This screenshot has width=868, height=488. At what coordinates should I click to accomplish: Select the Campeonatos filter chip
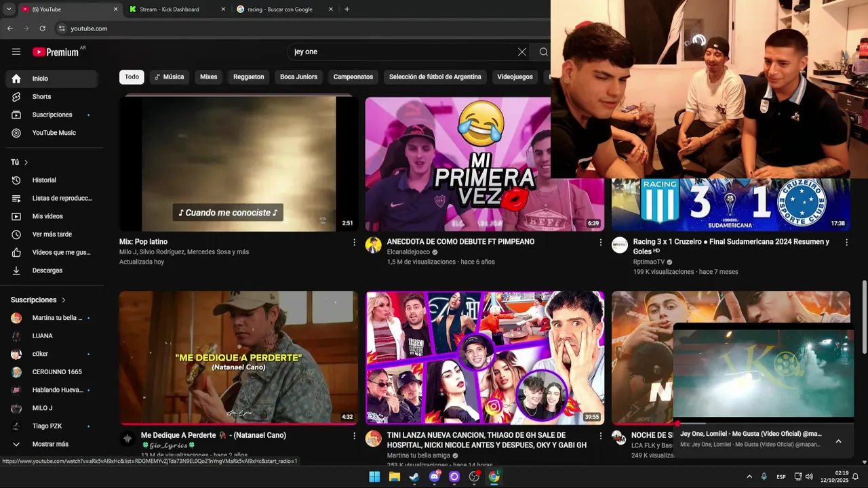click(353, 77)
